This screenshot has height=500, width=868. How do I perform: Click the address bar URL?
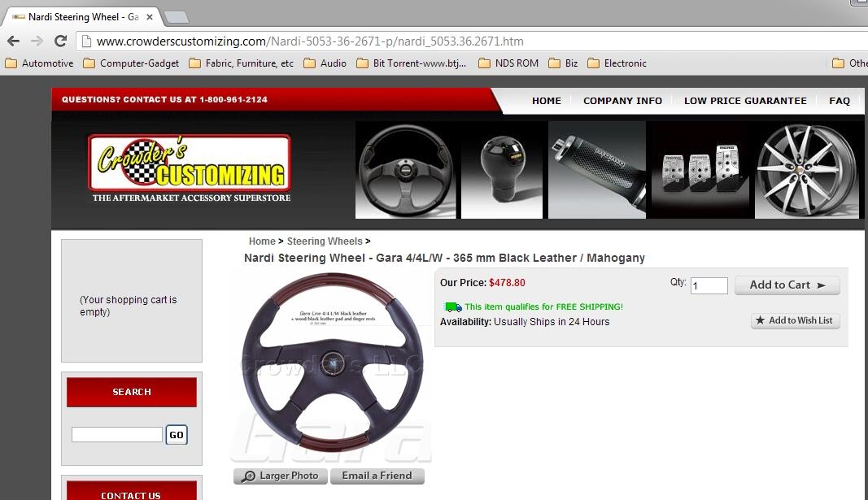310,41
